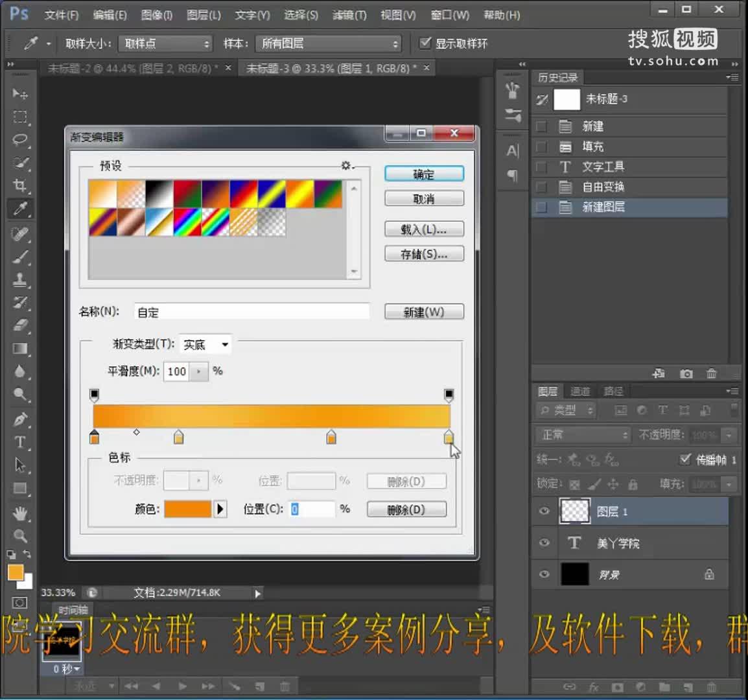
Task: Open the 渐变类型 dropdown
Action: [x=205, y=344]
